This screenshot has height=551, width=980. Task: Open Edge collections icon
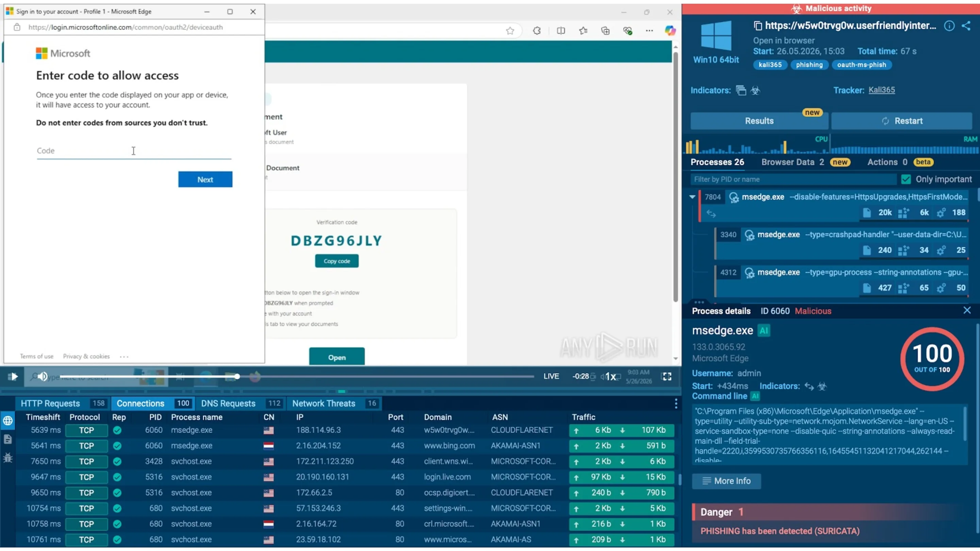[x=605, y=31]
